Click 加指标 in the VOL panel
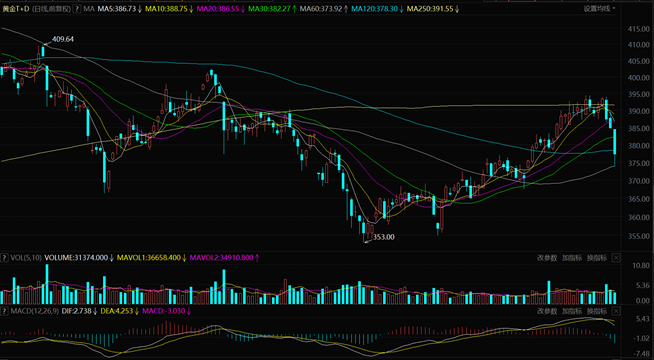The height and width of the screenshot is (360, 654). point(571,258)
